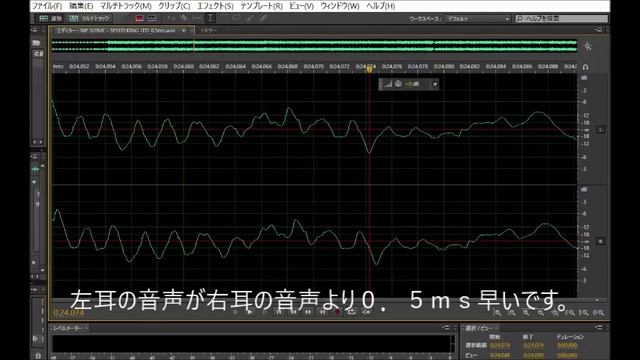The height and width of the screenshot is (360, 640).
Task: Select the レベルメーター panel tab
Action: click(x=67, y=328)
